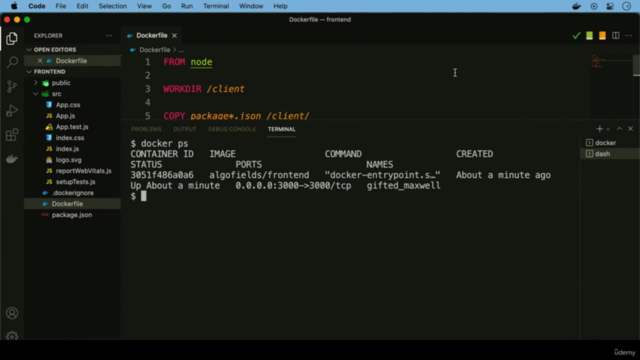Viewport: 640px width, 360px height.
Task: Open .dockerignore file
Action: (72, 193)
